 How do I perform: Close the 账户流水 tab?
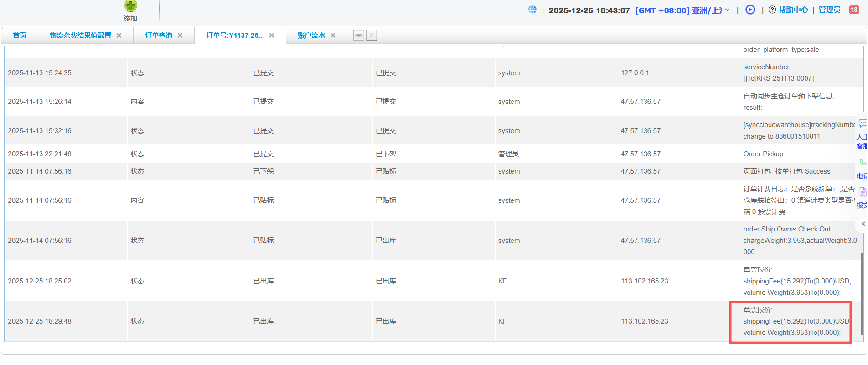[333, 36]
